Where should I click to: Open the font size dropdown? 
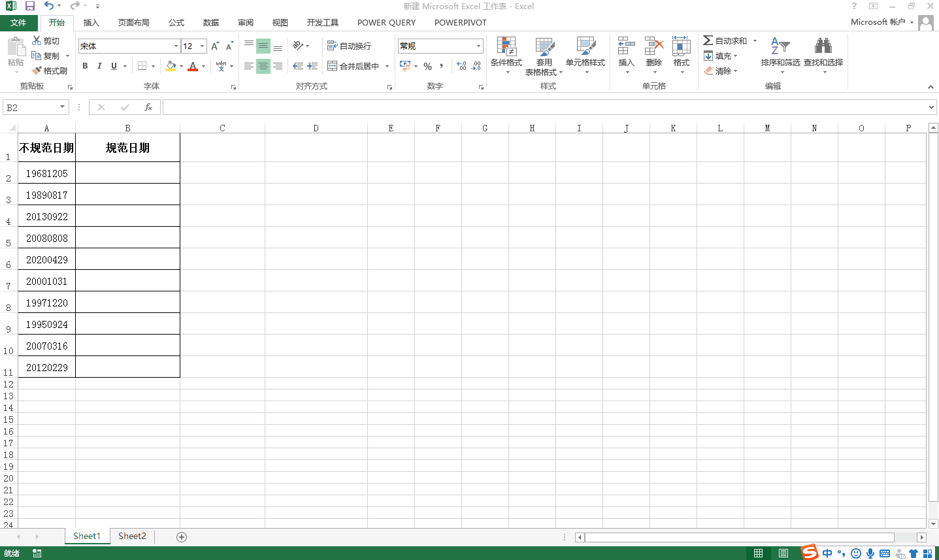click(x=203, y=46)
